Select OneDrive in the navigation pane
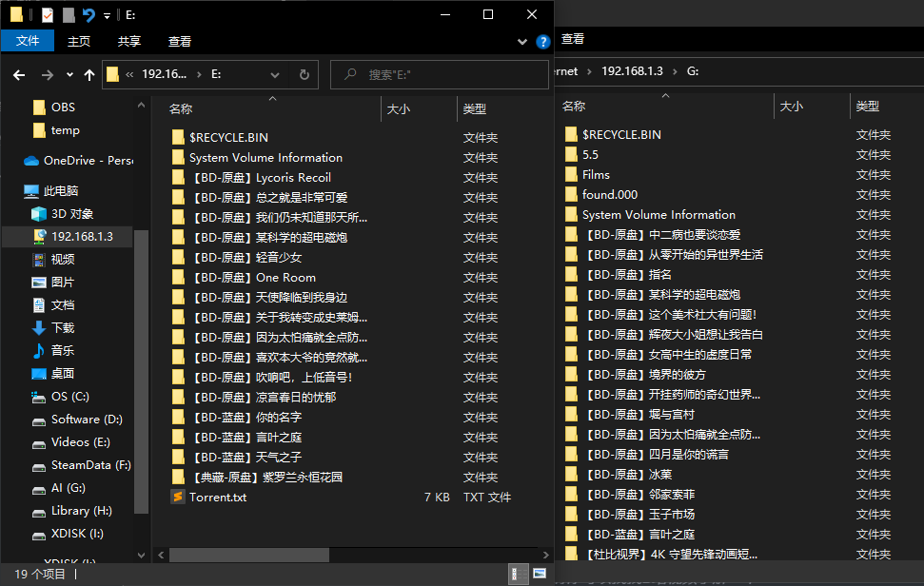The width and height of the screenshot is (924, 586). (x=88, y=161)
